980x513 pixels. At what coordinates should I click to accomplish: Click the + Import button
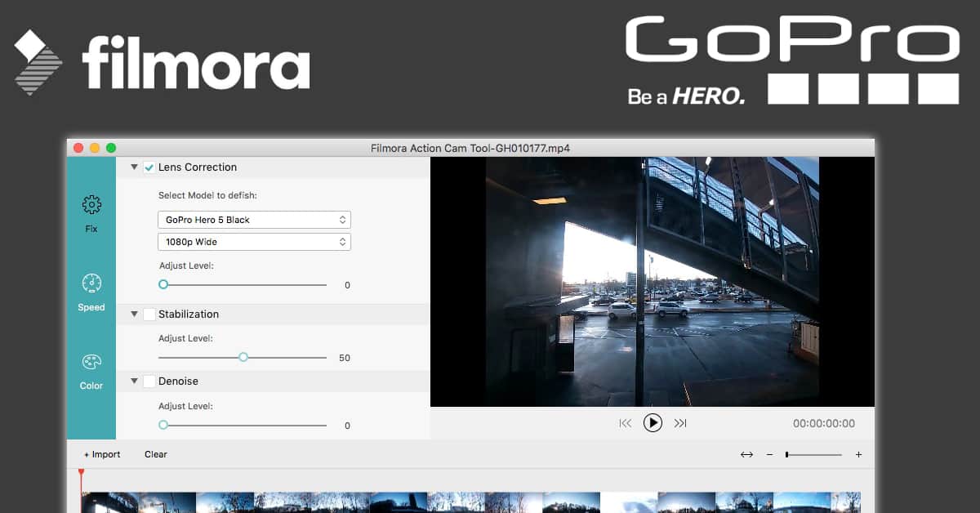(102, 454)
